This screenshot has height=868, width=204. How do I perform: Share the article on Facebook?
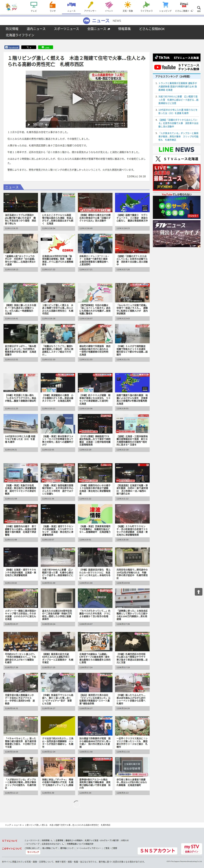12,47
